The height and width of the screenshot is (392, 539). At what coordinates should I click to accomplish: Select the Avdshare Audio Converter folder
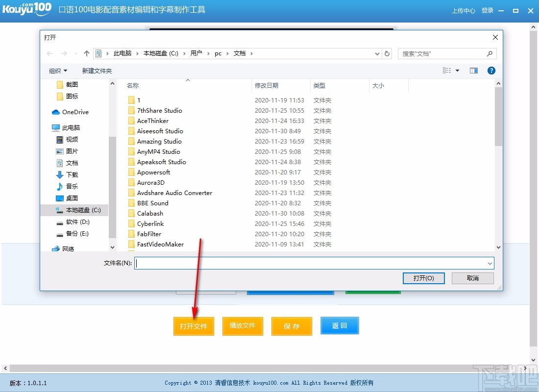pyautogui.click(x=170, y=193)
